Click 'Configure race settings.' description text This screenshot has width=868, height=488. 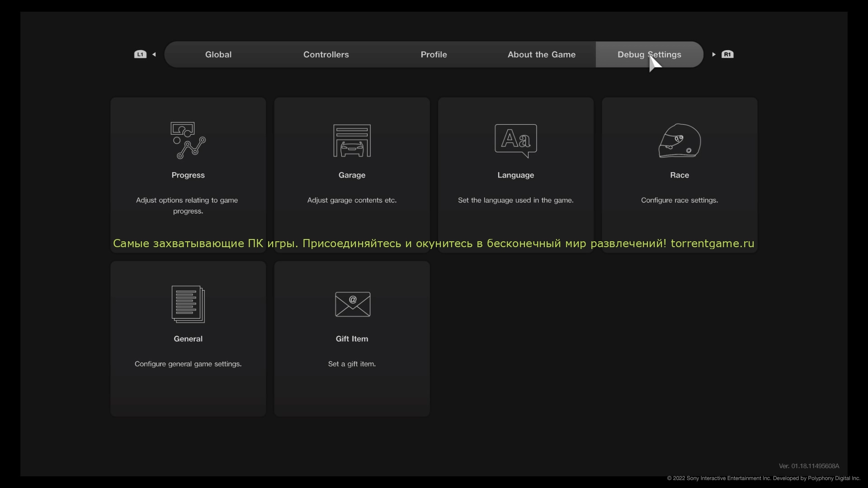pos(679,200)
